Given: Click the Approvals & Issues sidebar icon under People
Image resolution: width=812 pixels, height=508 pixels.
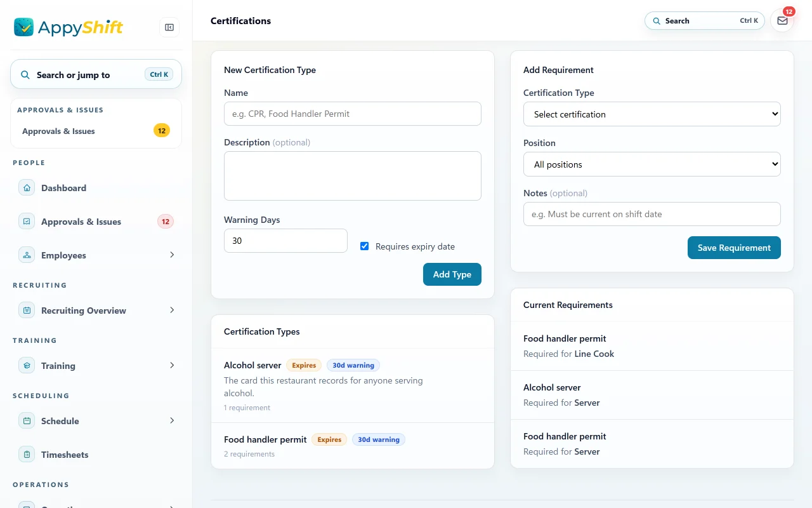Looking at the screenshot, I should pyautogui.click(x=27, y=222).
